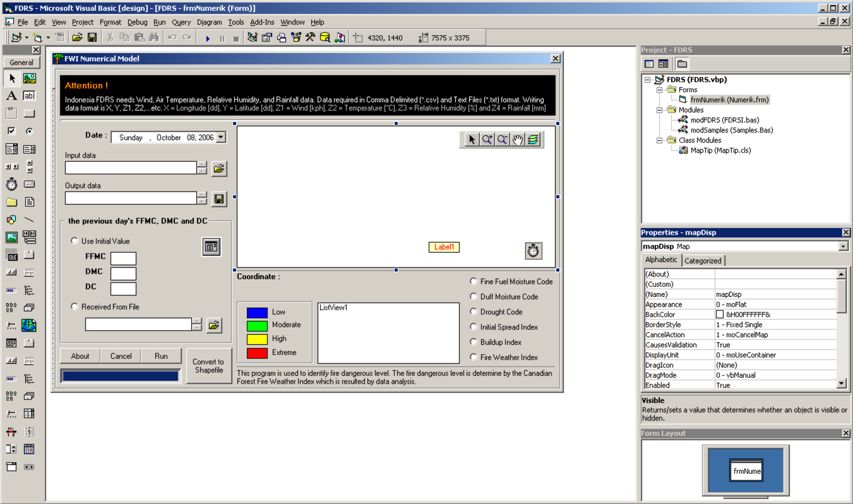Open the Date picker dropdown arrow

coord(221,137)
